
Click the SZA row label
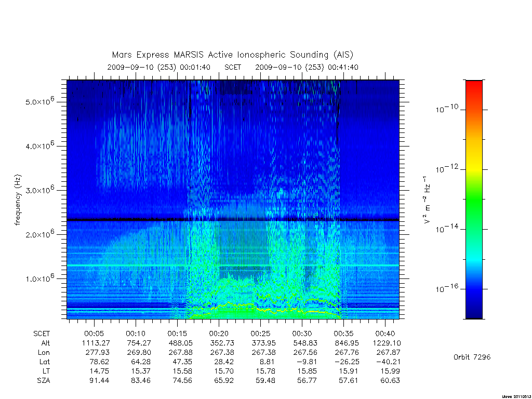point(44,381)
